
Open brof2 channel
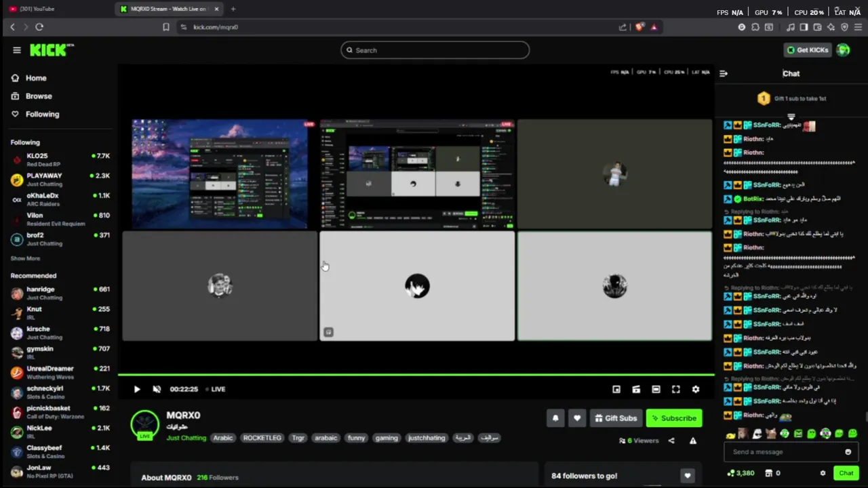pyautogui.click(x=60, y=239)
